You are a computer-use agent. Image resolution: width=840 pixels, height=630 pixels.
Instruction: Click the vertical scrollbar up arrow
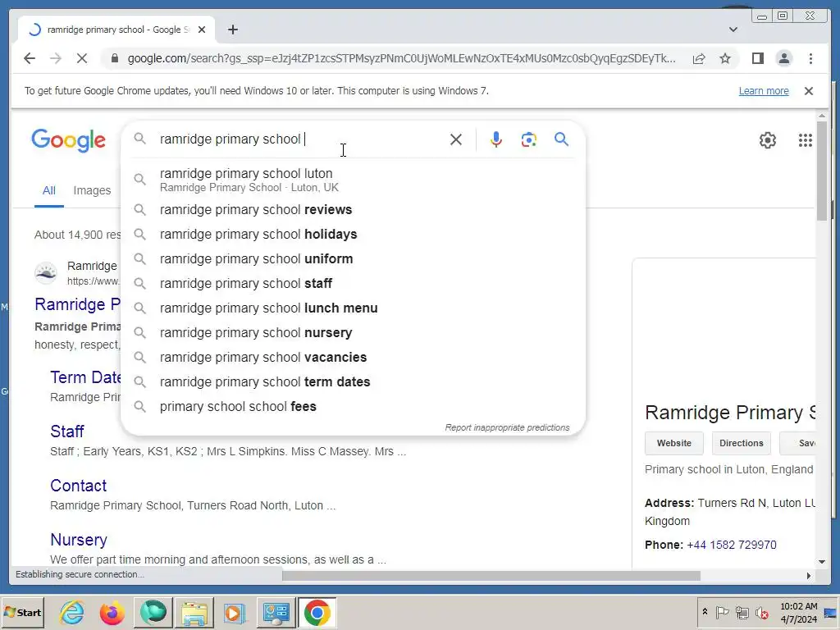(x=822, y=116)
